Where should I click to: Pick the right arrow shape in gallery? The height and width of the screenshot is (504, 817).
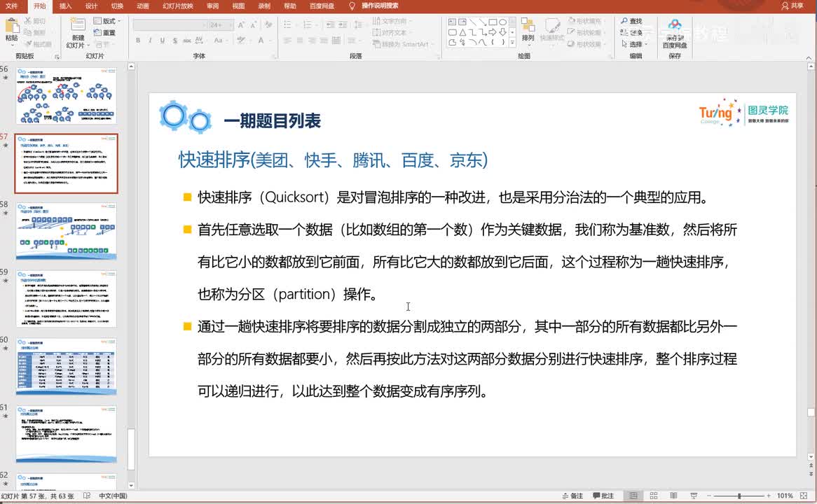[x=493, y=32]
